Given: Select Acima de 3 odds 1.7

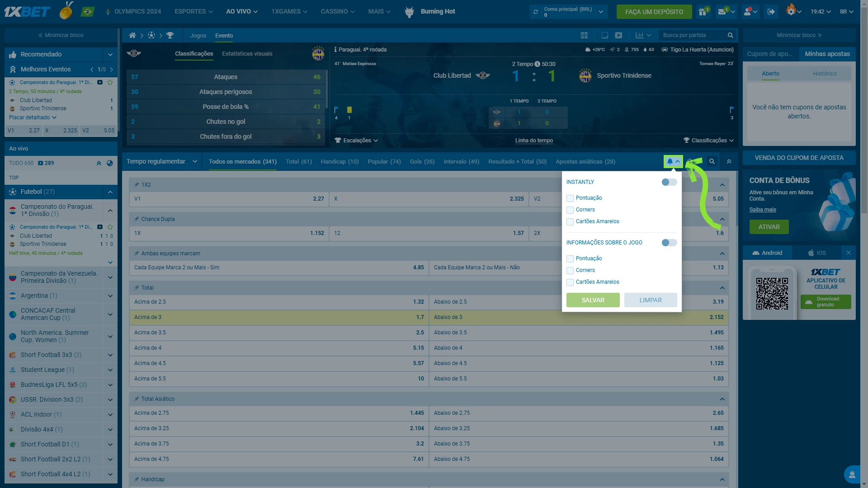Looking at the screenshot, I should click(x=279, y=317).
